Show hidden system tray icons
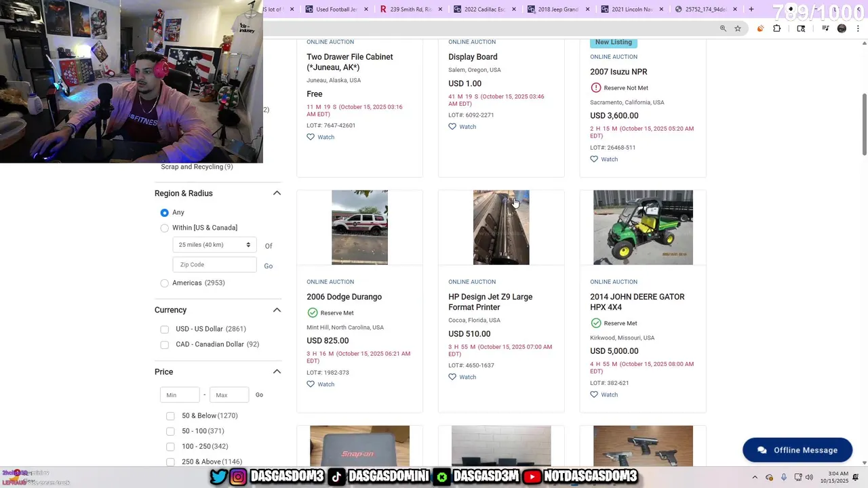Image resolution: width=868 pixels, height=488 pixels. pyautogui.click(x=755, y=477)
